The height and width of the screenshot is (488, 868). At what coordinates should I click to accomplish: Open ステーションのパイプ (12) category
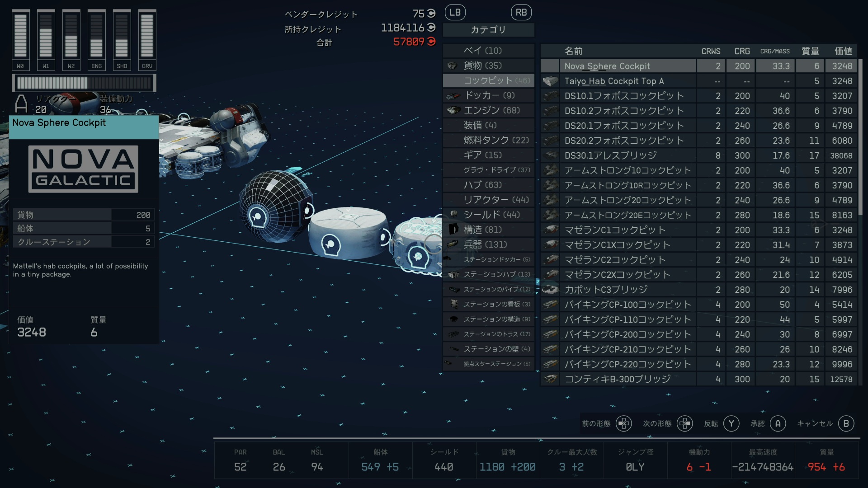(x=489, y=289)
